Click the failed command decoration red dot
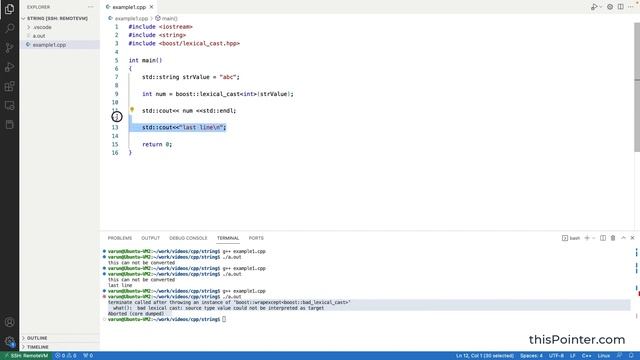 104,297
